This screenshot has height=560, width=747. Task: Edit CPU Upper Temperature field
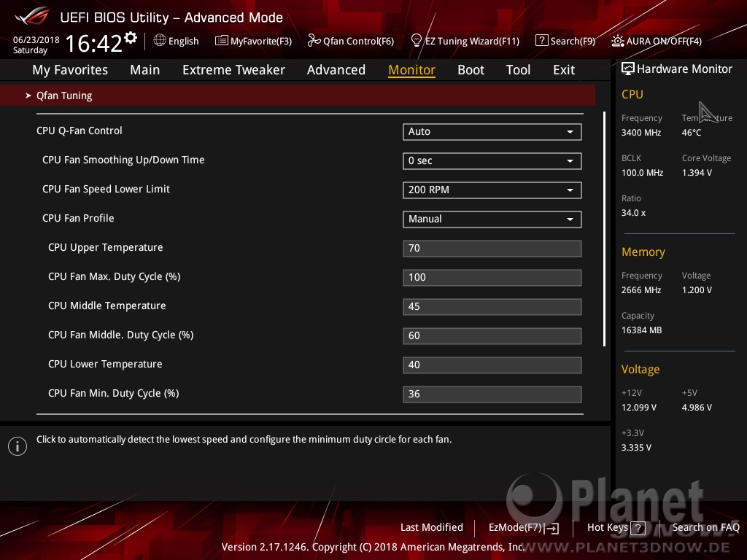(492, 248)
